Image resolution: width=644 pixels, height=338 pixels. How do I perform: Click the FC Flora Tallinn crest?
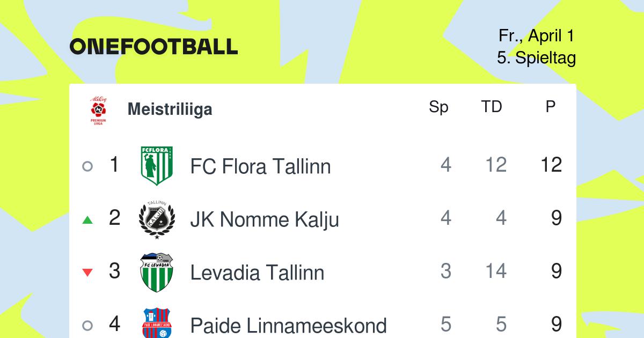[x=157, y=166]
